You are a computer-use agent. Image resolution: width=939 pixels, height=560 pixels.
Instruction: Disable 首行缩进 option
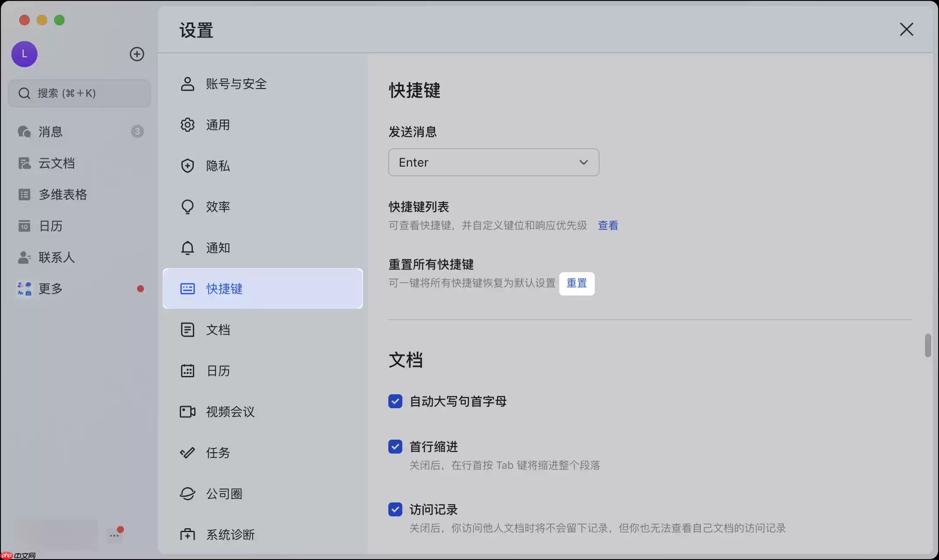click(395, 446)
